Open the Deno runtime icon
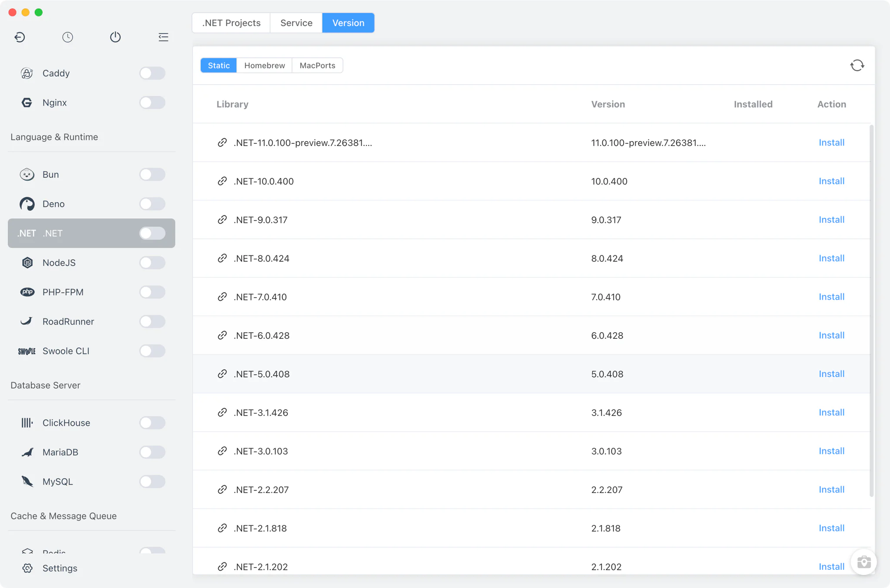 (x=27, y=204)
